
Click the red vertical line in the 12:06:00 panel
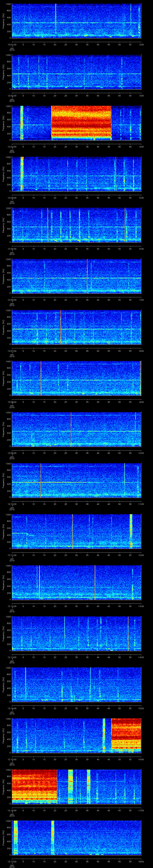(x=87, y=276)
